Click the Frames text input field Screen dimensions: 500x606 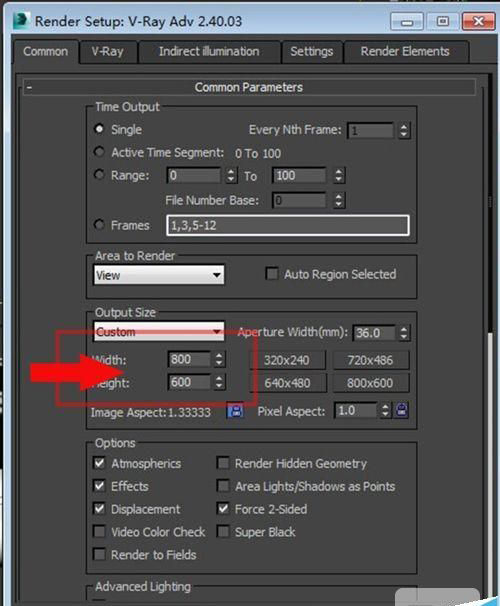[288, 225]
